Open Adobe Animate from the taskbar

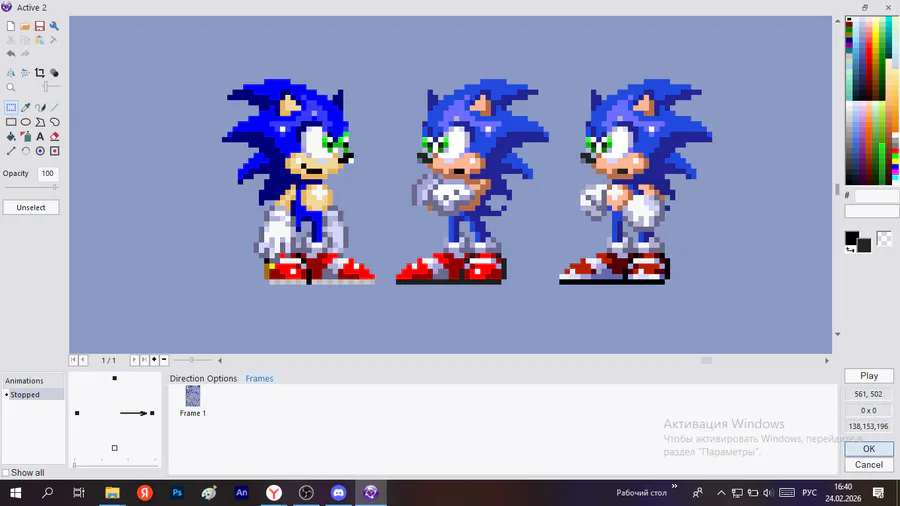click(x=242, y=492)
